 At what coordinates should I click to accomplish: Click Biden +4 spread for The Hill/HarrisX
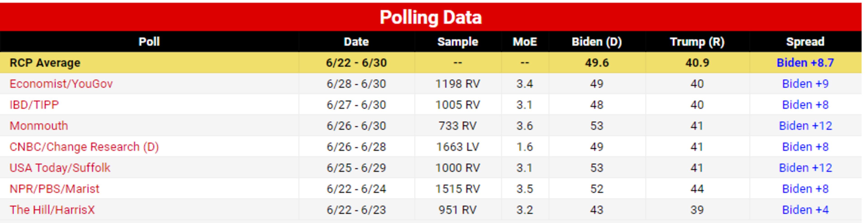(805, 210)
